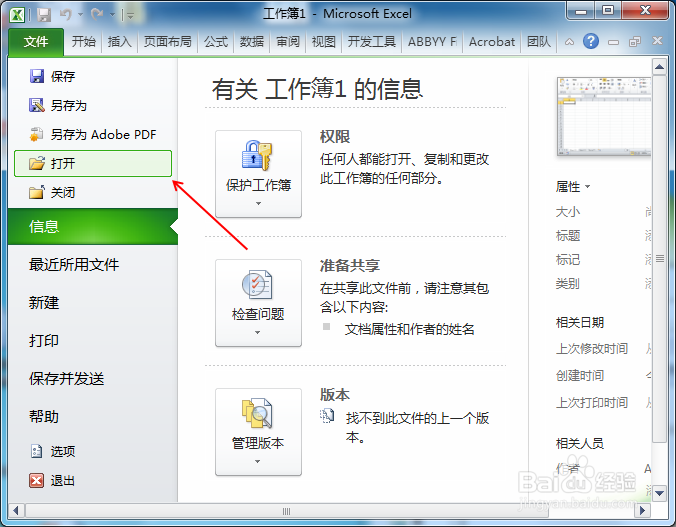Click the 类别 property label

(568, 284)
